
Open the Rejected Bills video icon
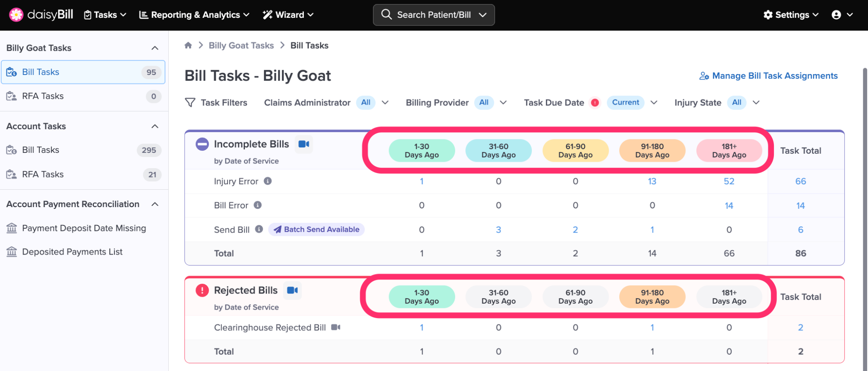(x=292, y=291)
